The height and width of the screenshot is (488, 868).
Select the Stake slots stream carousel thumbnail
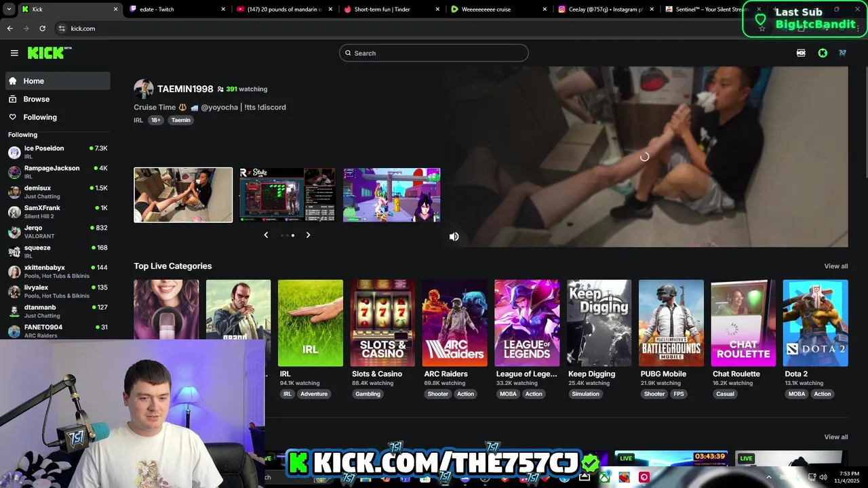pyautogui.click(x=287, y=195)
